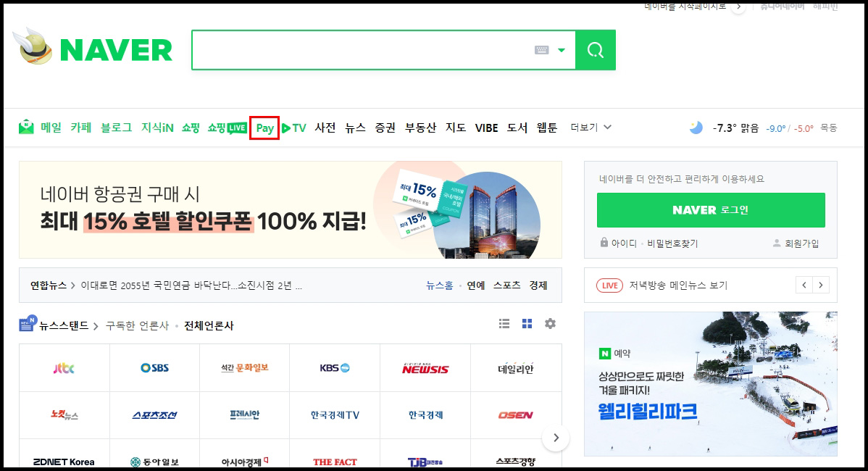This screenshot has width=868, height=471.
Task: Open the -7.3° 맑음 weather info
Action: (x=735, y=128)
